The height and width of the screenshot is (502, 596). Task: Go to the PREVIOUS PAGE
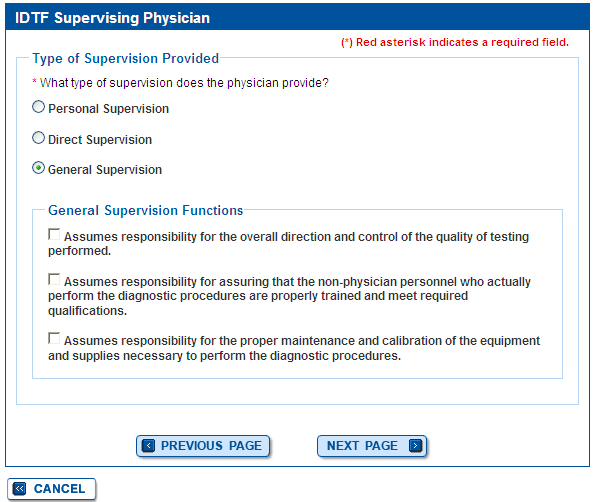[203, 446]
